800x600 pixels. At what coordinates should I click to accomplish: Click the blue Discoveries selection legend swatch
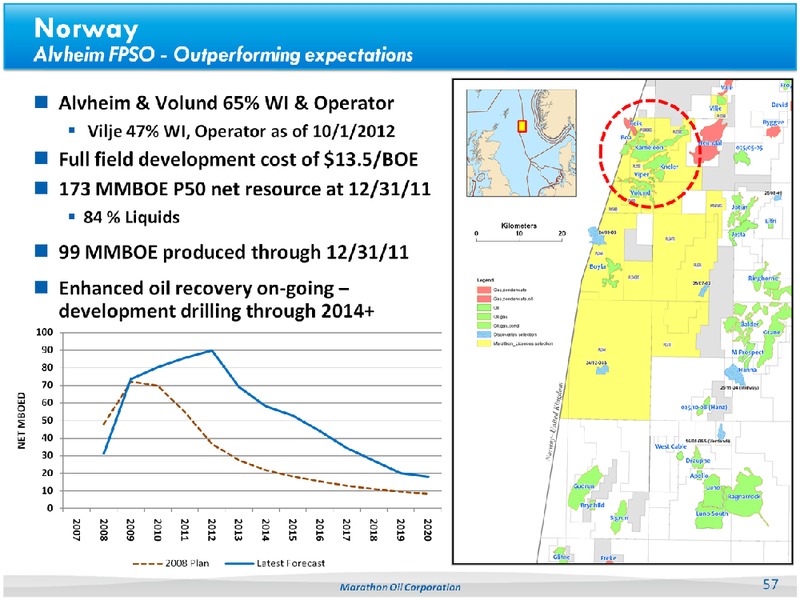coord(484,335)
